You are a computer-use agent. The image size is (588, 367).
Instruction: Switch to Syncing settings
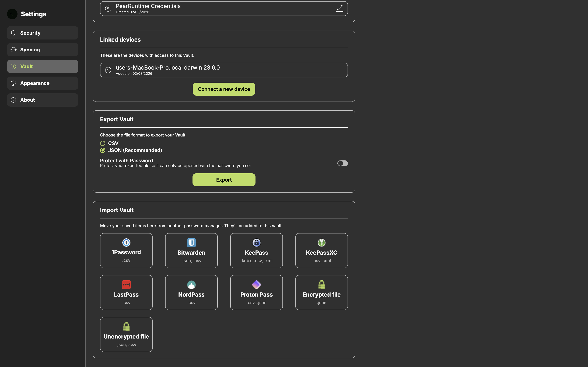[43, 49]
